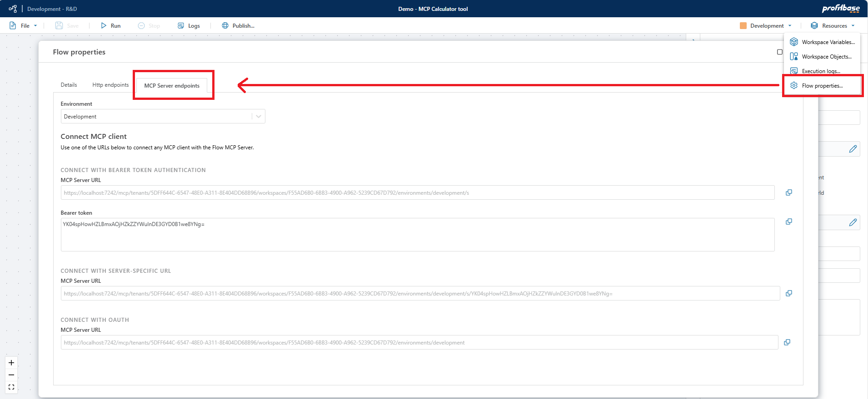This screenshot has height=399, width=868.
Task: Open Workspace Variables from the menu
Action: point(823,42)
